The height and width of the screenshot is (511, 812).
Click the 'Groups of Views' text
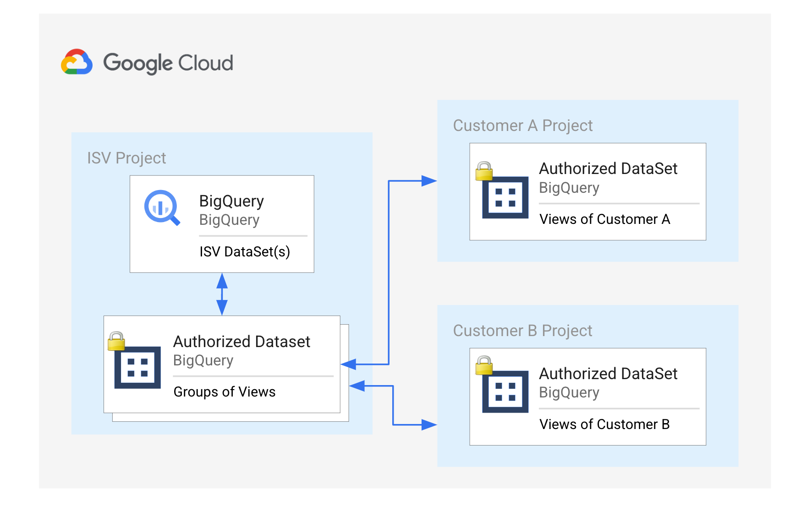[x=225, y=392]
